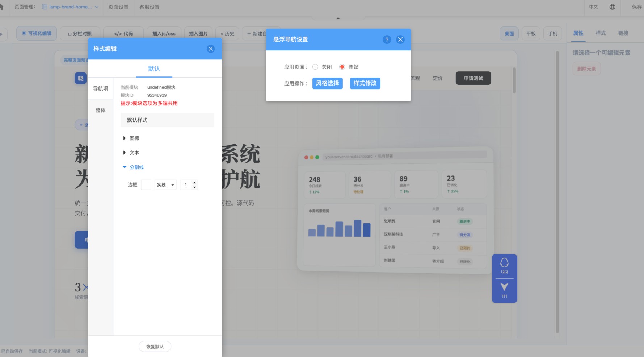The height and width of the screenshot is (357, 644).
Task: Open the 属性 tab in right panel
Action: tap(578, 33)
